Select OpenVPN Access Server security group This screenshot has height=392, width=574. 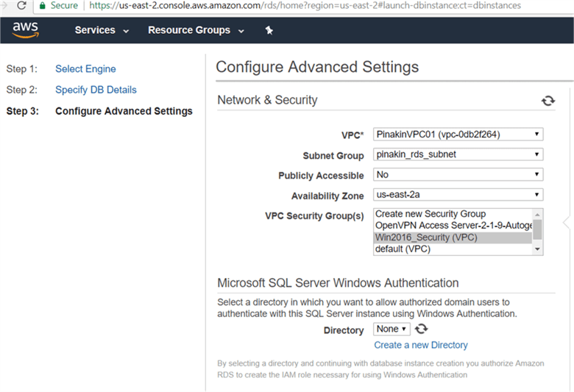pos(453,226)
